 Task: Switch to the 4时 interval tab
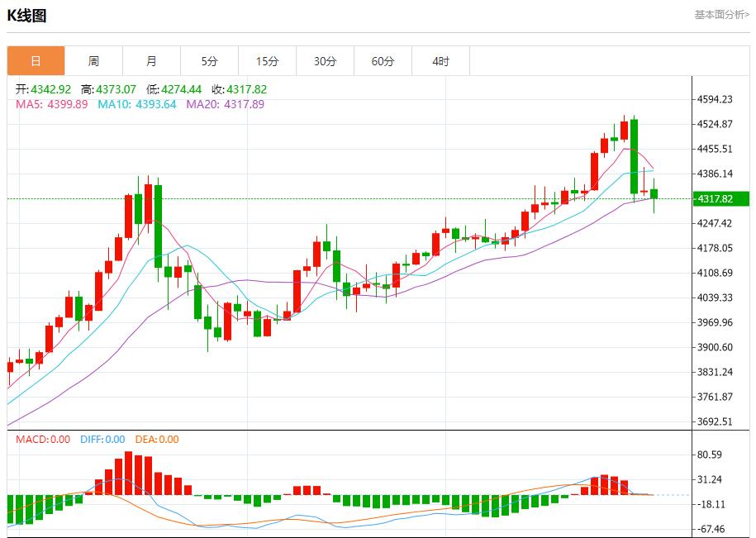click(440, 61)
